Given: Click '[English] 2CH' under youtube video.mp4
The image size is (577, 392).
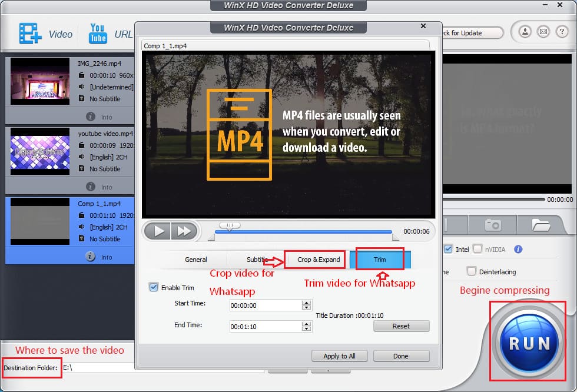Looking at the screenshot, I should pyautogui.click(x=108, y=157).
